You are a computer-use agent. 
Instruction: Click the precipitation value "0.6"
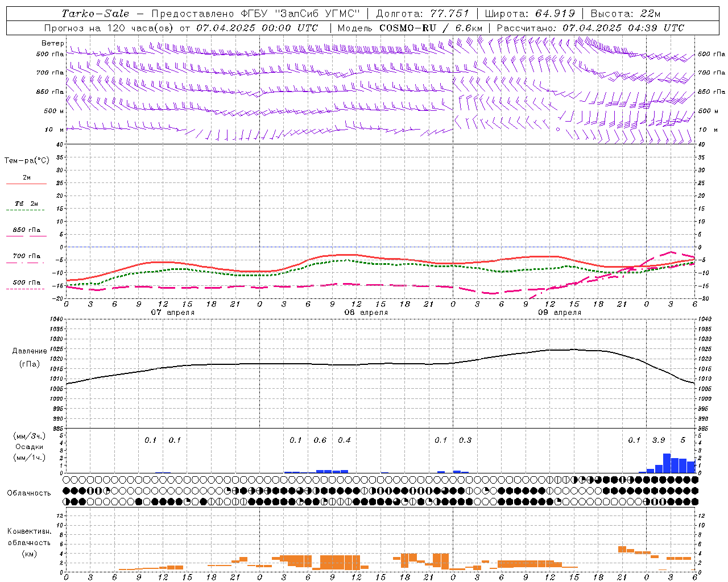[x=320, y=440]
